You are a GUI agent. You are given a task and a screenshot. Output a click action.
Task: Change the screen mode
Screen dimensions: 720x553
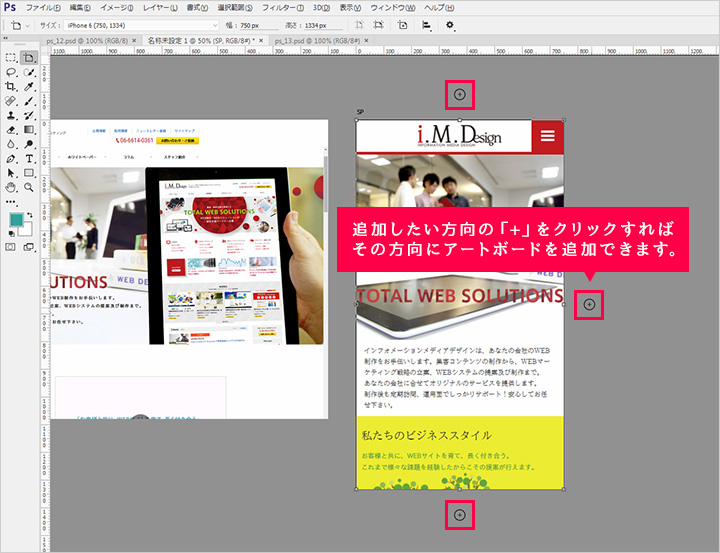pyautogui.click(x=28, y=247)
